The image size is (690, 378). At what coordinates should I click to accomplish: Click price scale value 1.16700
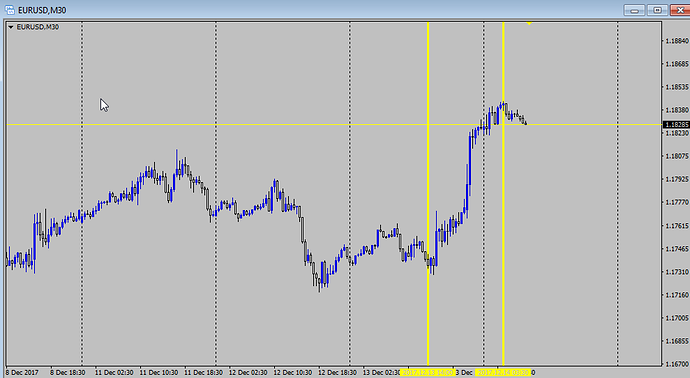coord(677,364)
